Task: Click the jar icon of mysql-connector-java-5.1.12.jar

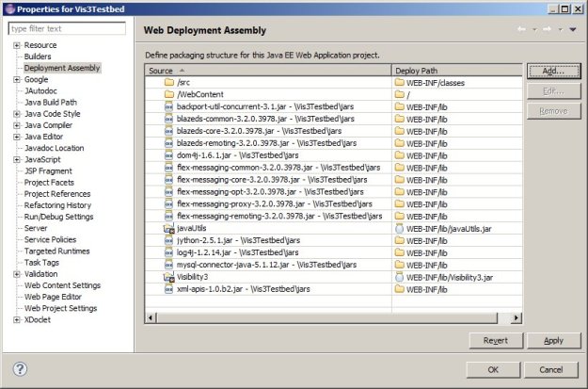Action: tap(168, 265)
